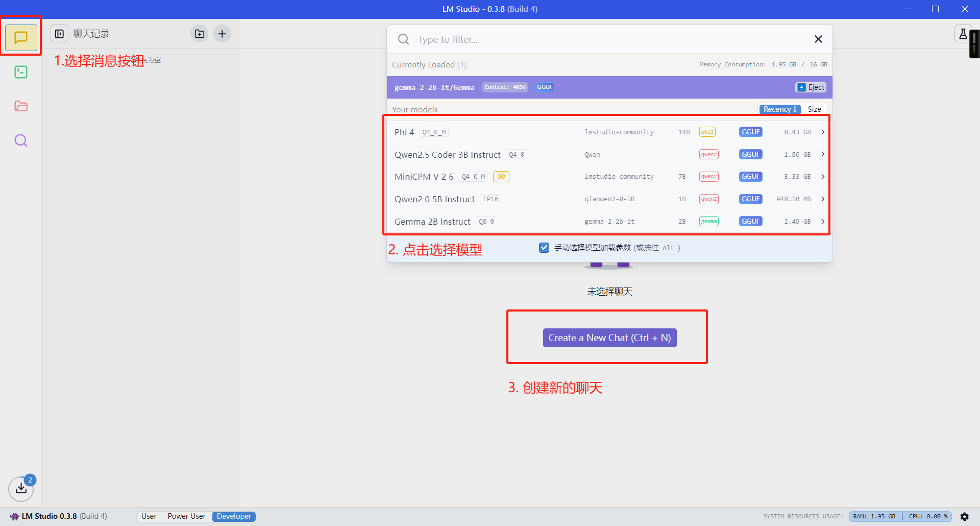The image size is (980, 526).
Task: Expand Phi 4 model row chevron
Action: click(823, 132)
